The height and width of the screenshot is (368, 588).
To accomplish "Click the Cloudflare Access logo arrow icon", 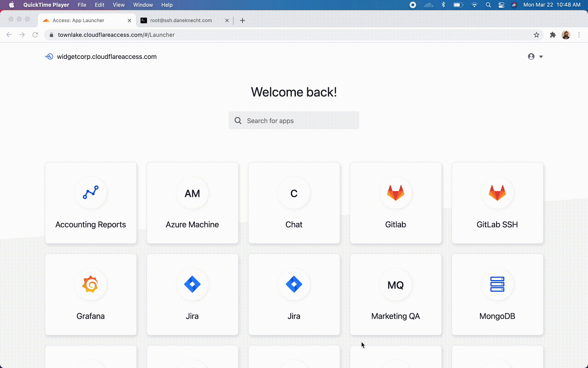I will [x=49, y=57].
